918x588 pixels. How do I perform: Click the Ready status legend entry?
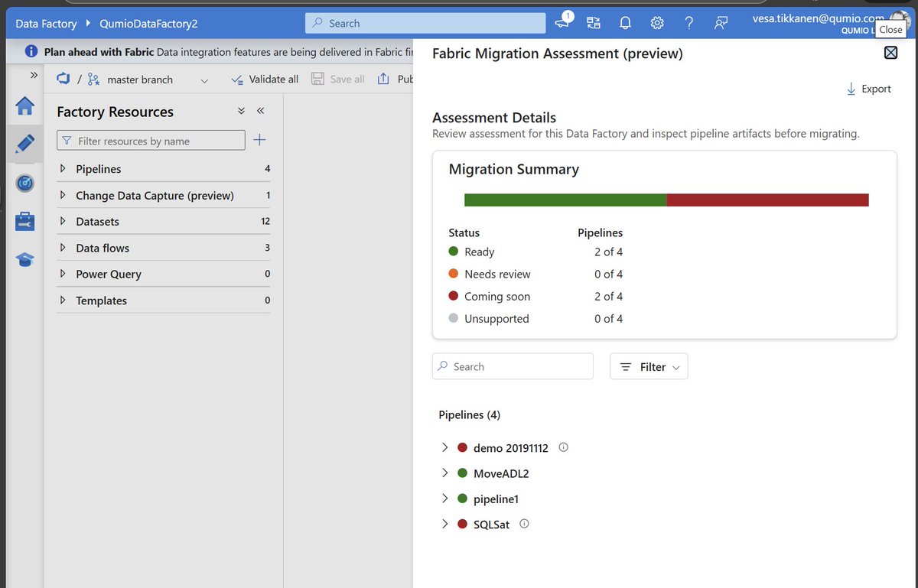click(x=472, y=252)
